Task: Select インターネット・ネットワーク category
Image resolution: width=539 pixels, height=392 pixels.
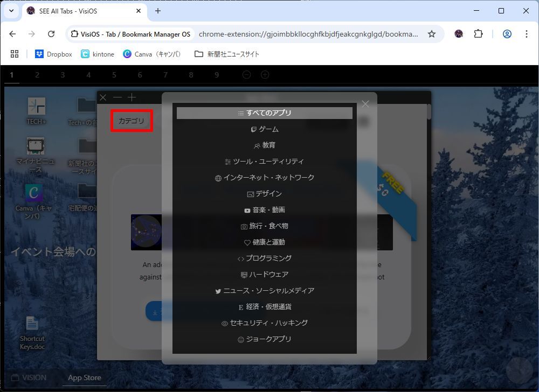Action: (x=264, y=178)
